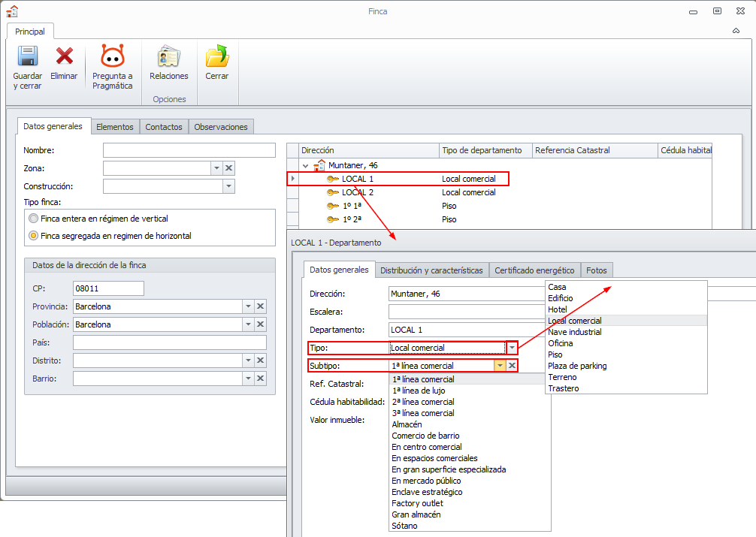
Task: Click the Eliminar red X icon
Action: 65,57
